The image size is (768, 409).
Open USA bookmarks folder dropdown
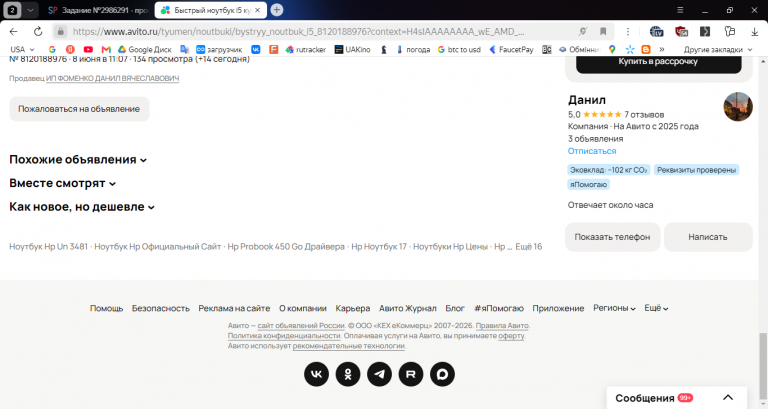click(23, 49)
